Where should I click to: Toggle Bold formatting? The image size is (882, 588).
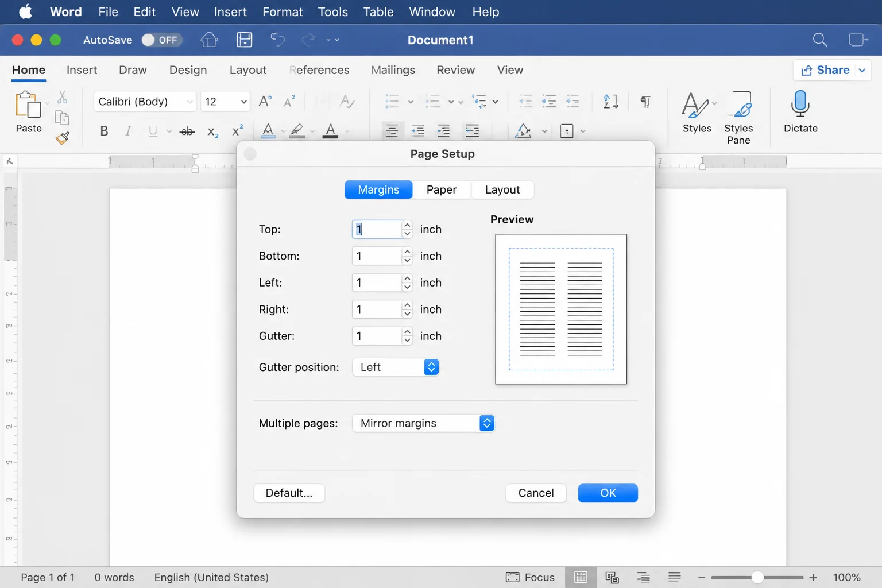coord(104,131)
